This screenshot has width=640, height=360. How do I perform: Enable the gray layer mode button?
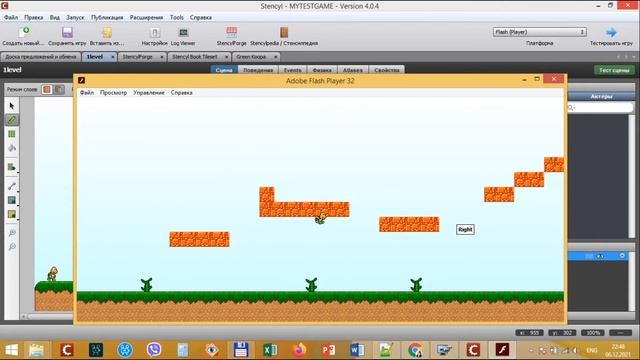pyautogui.click(x=59, y=89)
